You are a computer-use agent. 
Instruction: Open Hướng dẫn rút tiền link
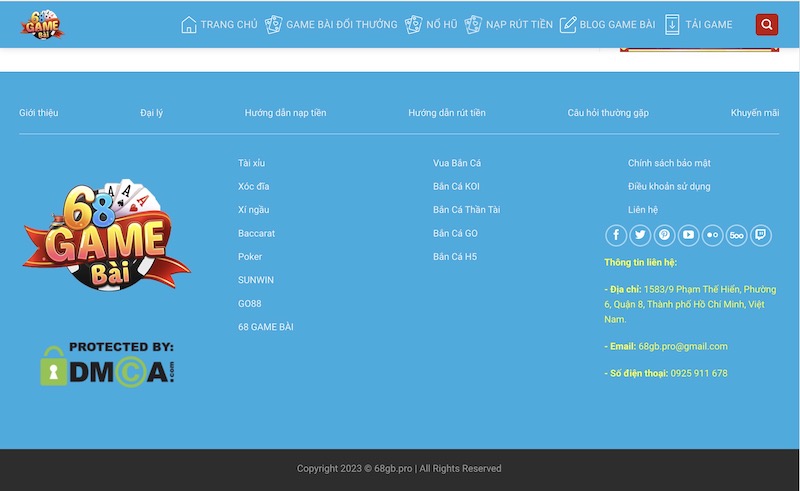[447, 113]
